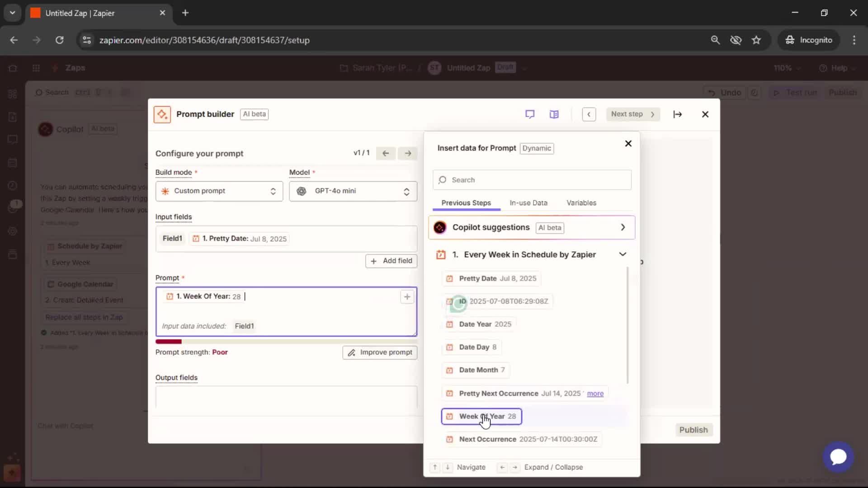
Task: Open the site information icon in address bar
Action: tap(86, 40)
